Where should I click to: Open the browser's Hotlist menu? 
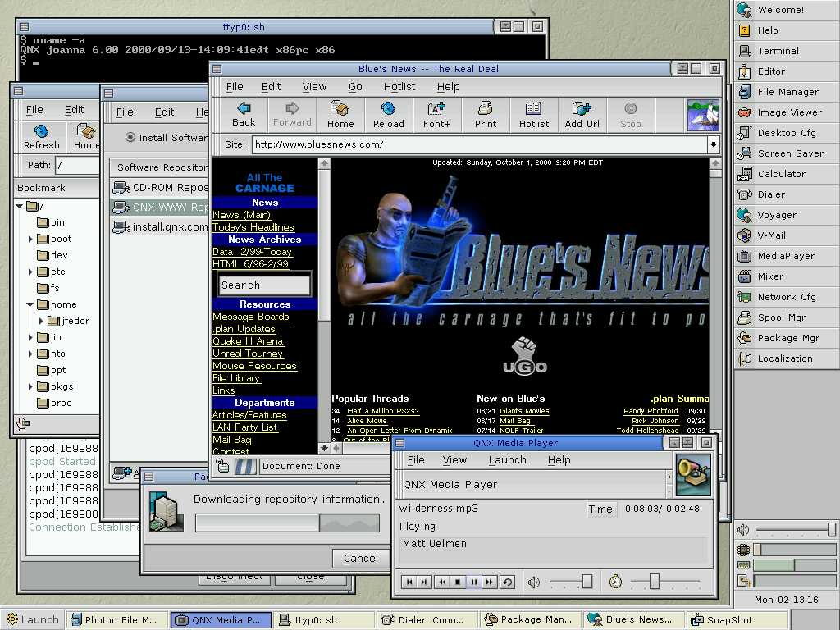tap(399, 87)
